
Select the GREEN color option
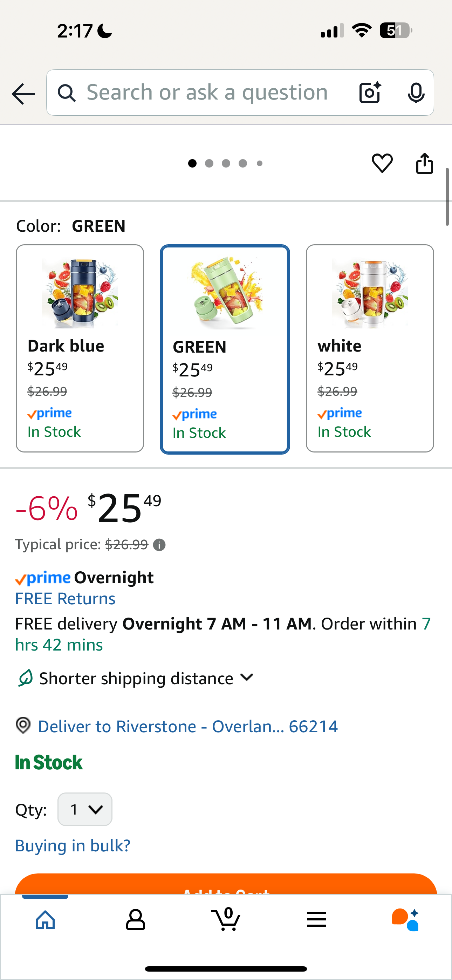click(x=225, y=349)
